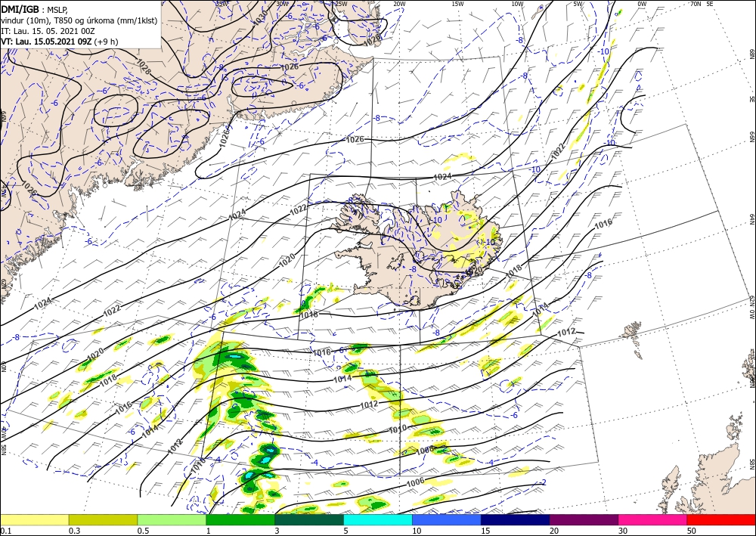
Task: Click the 'IT: Lau. 15. 05. 2021 00Z' line
Action: (46, 31)
